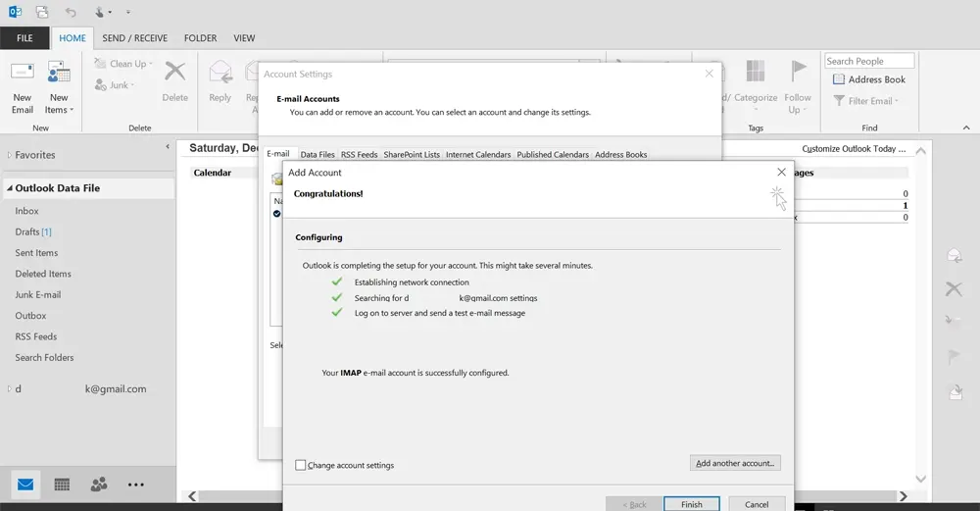The image size is (980, 511).
Task: Close the Add Account dialog
Action: (x=781, y=172)
